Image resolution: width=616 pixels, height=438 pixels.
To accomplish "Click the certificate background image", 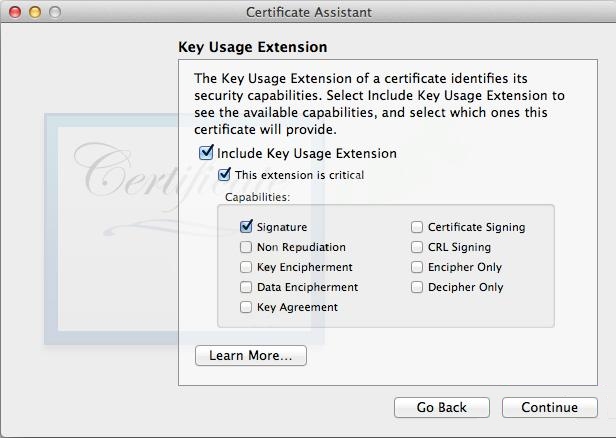I will pos(110,230).
